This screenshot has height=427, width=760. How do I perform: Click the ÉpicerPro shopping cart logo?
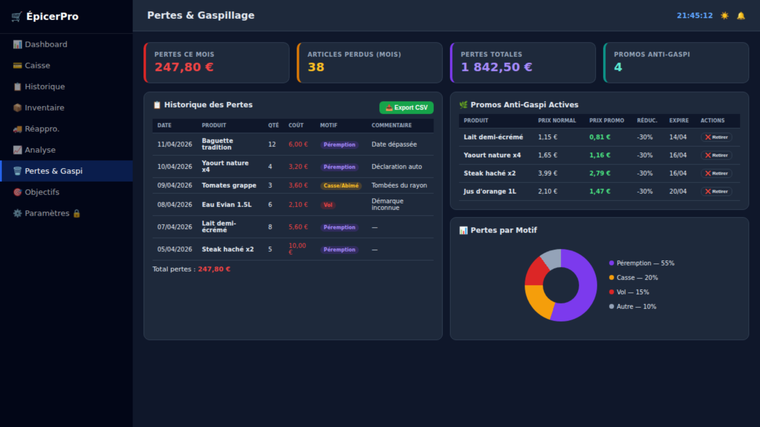click(16, 17)
